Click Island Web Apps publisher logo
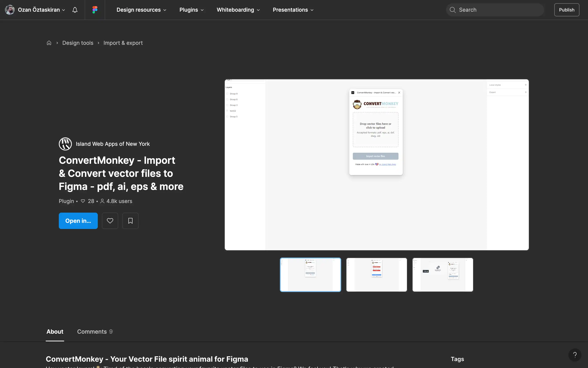Image resolution: width=588 pixels, height=368 pixels. pos(65,144)
